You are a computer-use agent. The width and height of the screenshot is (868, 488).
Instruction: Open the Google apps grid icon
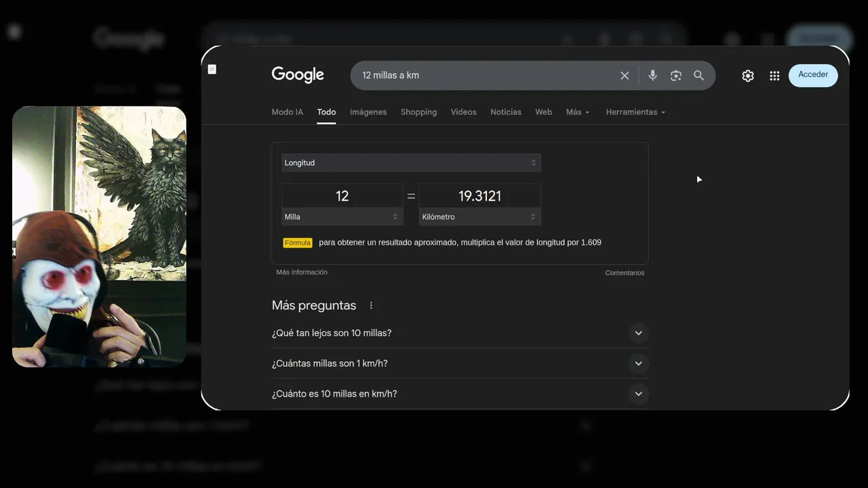point(774,76)
